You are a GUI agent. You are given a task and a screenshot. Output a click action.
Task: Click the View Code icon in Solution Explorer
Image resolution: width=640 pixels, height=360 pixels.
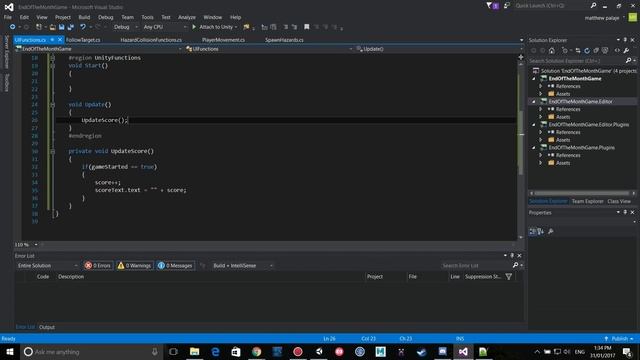(x=617, y=51)
